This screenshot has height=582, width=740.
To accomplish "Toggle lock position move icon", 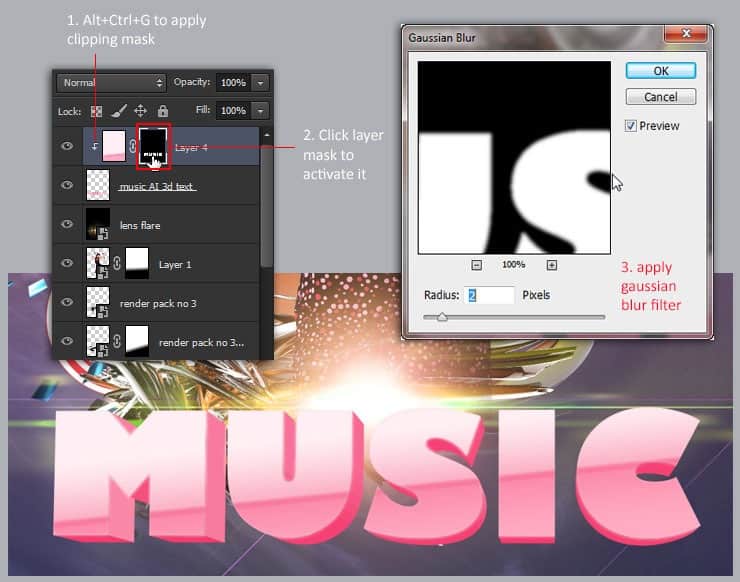I will pos(140,111).
